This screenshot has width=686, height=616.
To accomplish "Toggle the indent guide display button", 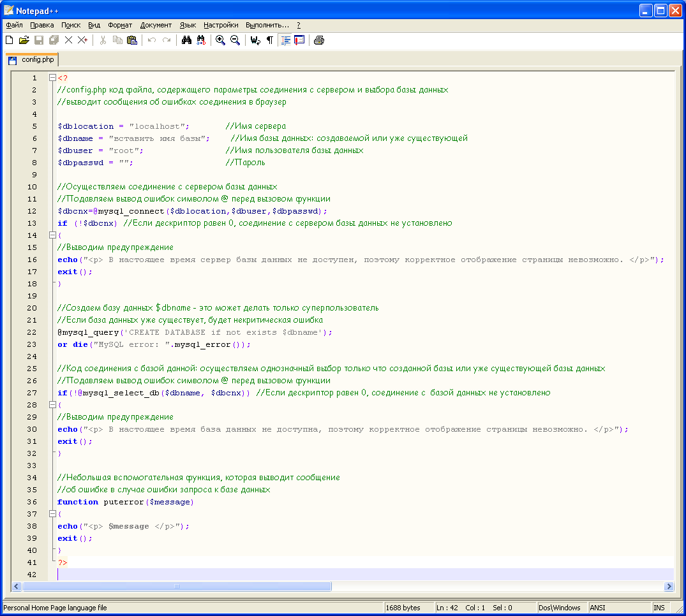I will tap(285, 40).
